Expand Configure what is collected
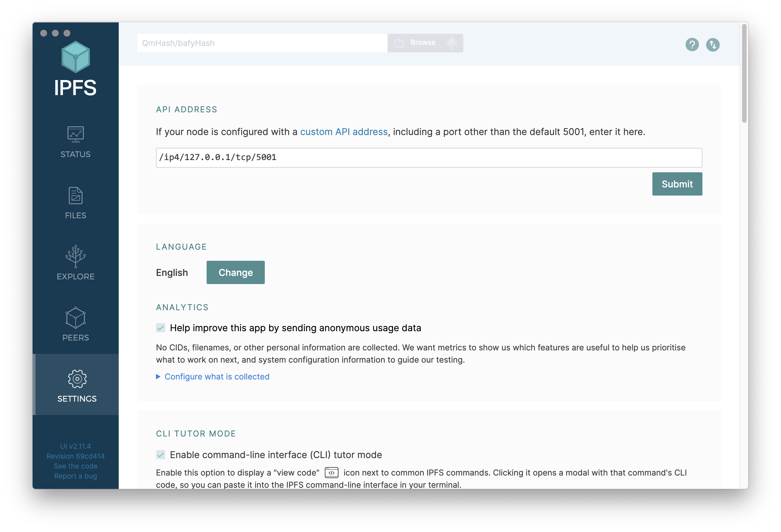This screenshot has height=532, width=781. pos(213,376)
